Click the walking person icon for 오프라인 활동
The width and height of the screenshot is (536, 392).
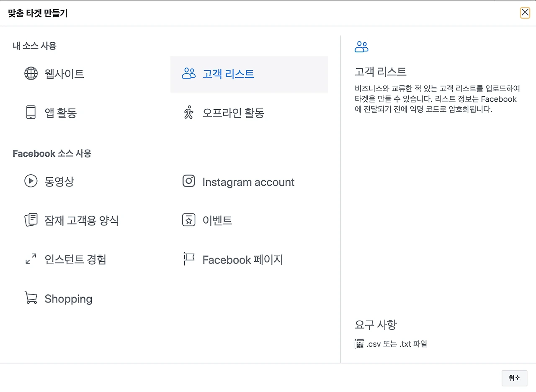pyautogui.click(x=189, y=112)
